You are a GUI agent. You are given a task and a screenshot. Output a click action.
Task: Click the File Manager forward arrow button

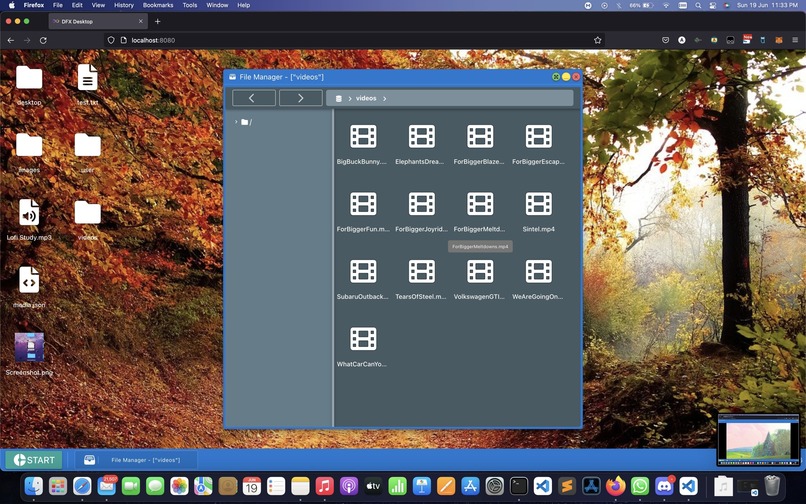[x=301, y=98]
